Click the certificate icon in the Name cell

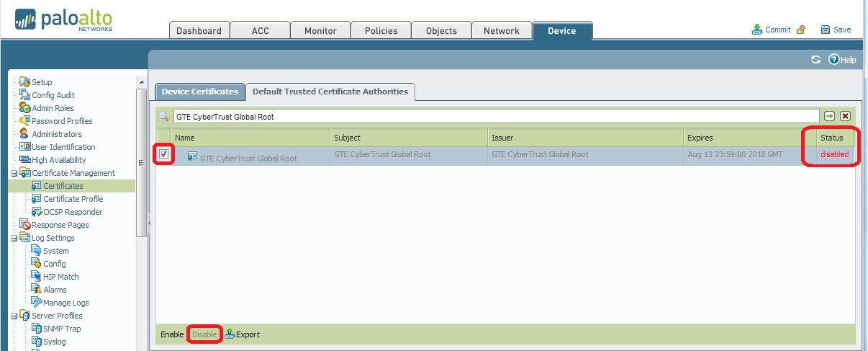point(192,156)
